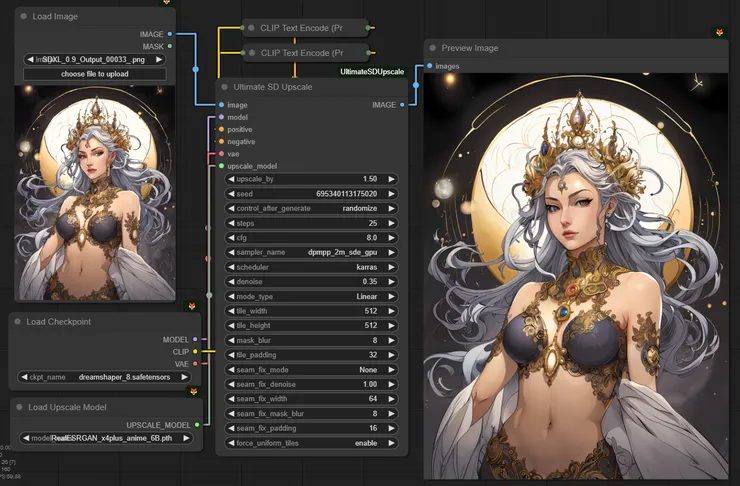The height and width of the screenshot is (486, 740).
Task: Collapse the Ultimate SD Upscale node via title dot
Action: click(224, 87)
